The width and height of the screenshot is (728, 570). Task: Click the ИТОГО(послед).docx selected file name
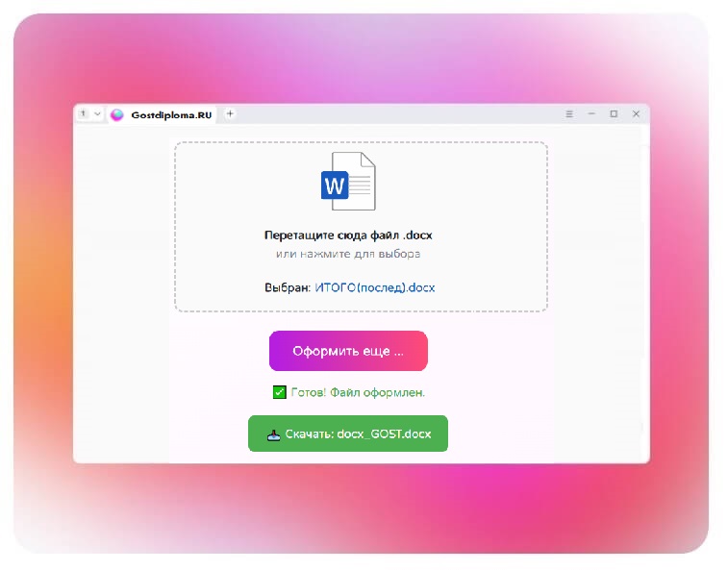(x=374, y=287)
